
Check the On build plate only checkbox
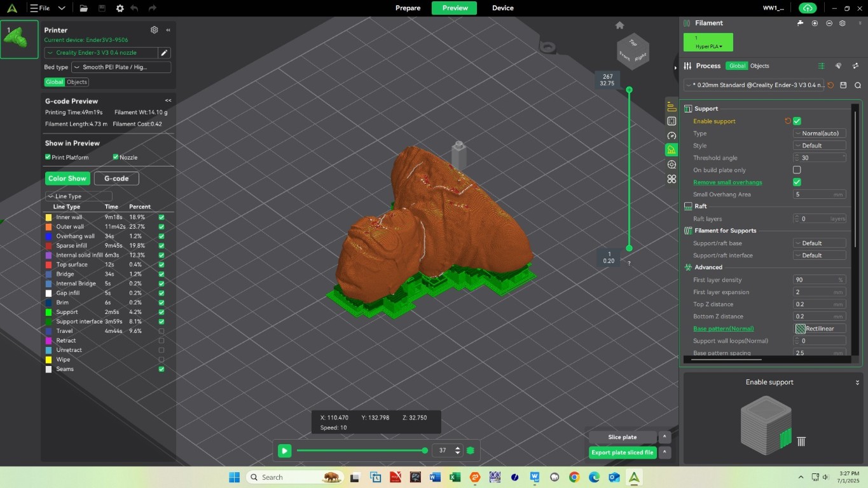pyautogui.click(x=797, y=170)
